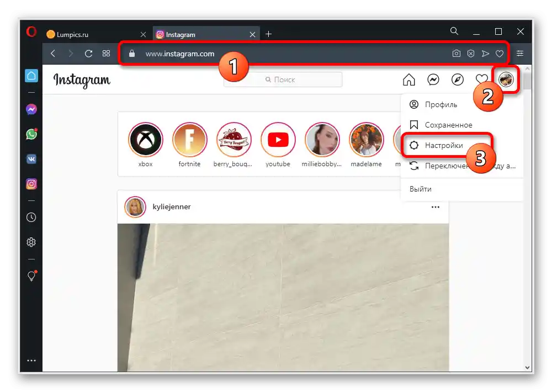
Task: Open history clock icon in the sidebar
Action: click(x=31, y=218)
